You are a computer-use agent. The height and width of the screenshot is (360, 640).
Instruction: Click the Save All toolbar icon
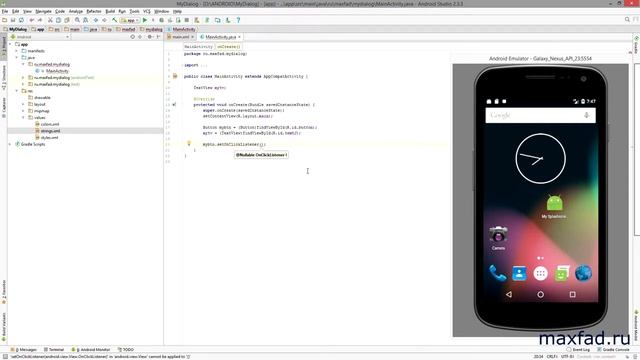(x=13, y=20)
